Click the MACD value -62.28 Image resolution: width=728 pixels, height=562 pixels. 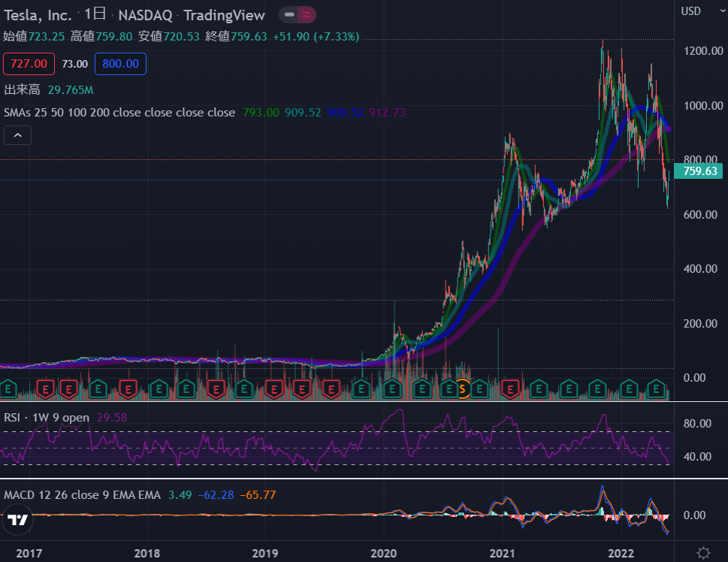216,495
